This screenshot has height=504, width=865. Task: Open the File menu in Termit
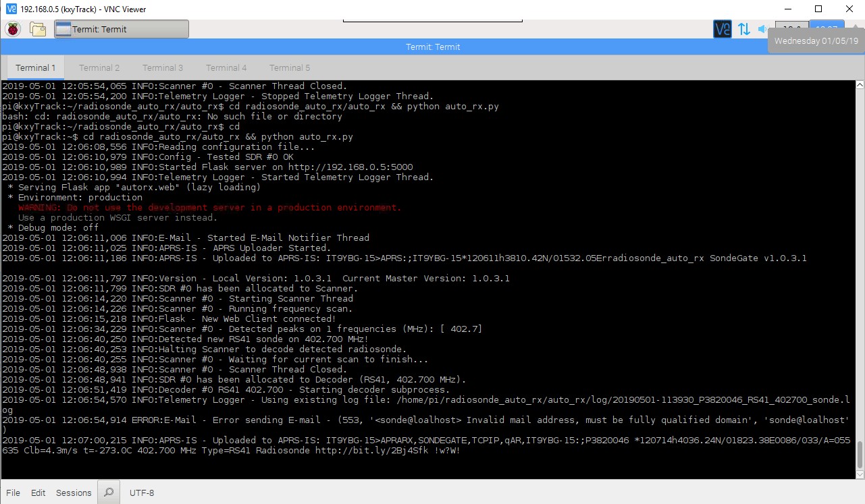[x=13, y=493]
